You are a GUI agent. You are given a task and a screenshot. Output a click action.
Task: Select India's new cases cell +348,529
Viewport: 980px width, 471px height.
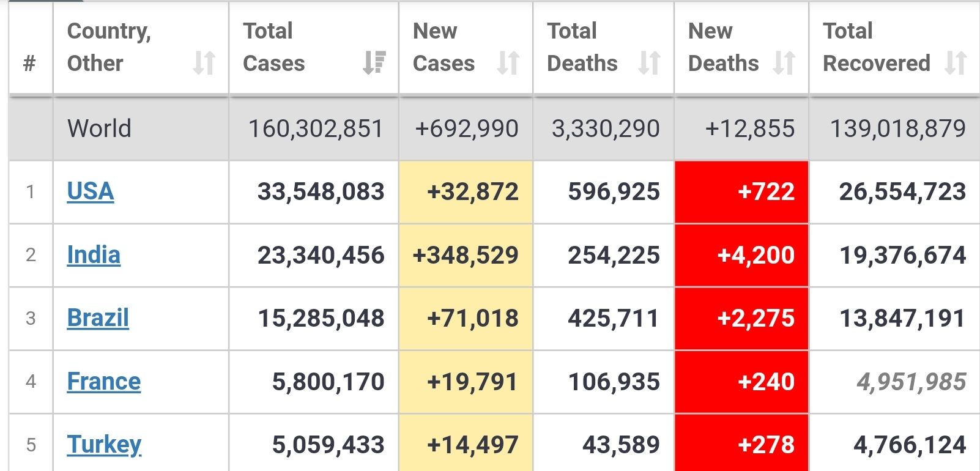click(466, 255)
